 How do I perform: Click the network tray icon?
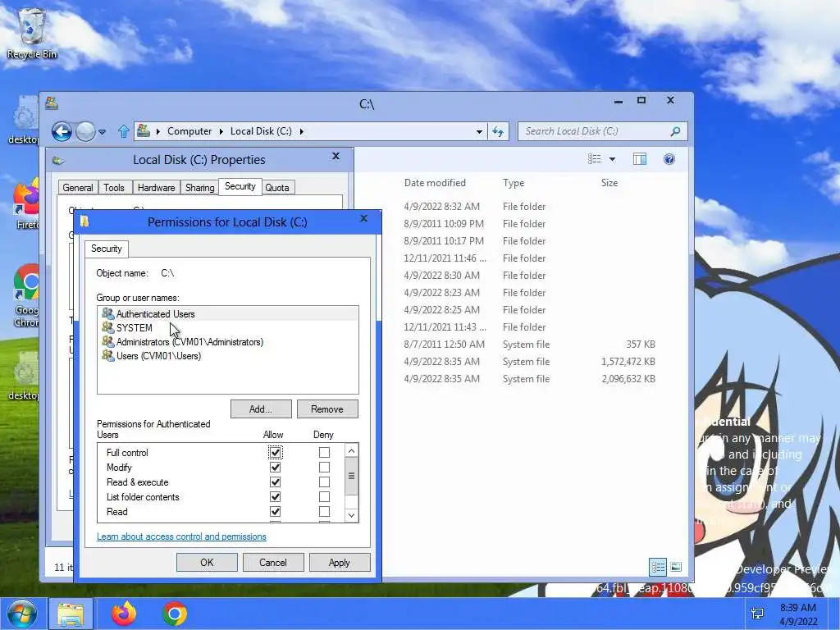(x=757, y=614)
